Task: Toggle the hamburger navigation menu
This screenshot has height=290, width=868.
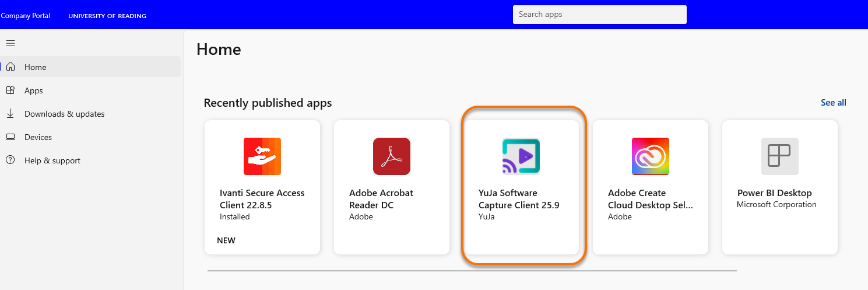Action: [10, 43]
